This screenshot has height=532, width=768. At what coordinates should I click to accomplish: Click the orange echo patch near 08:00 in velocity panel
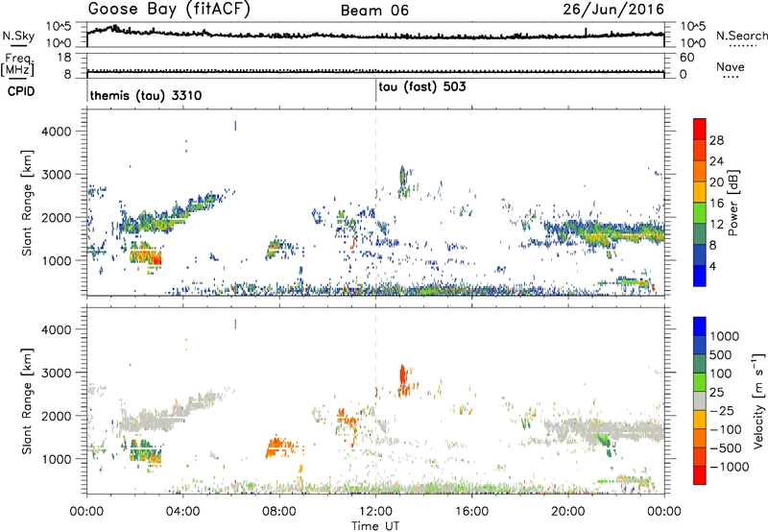click(278, 447)
